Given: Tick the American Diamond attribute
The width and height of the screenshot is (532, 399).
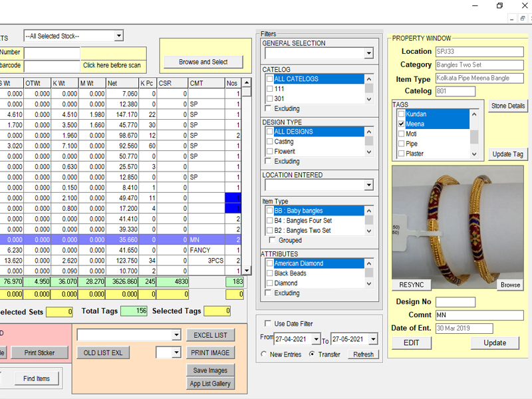Looking at the screenshot, I should (270, 263).
